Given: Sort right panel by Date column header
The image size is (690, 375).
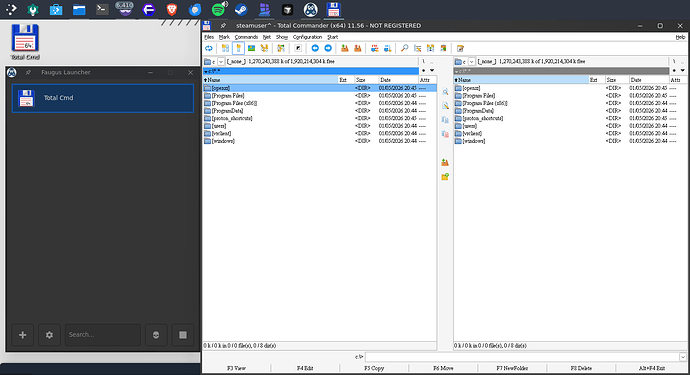Looking at the screenshot, I should [649, 80].
